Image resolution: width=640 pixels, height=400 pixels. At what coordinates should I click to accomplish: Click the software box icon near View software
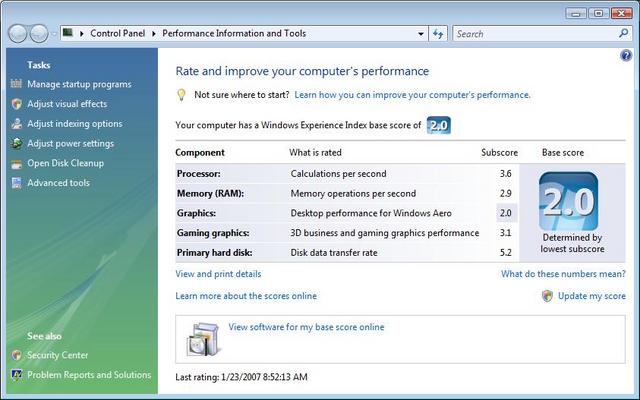[203, 339]
